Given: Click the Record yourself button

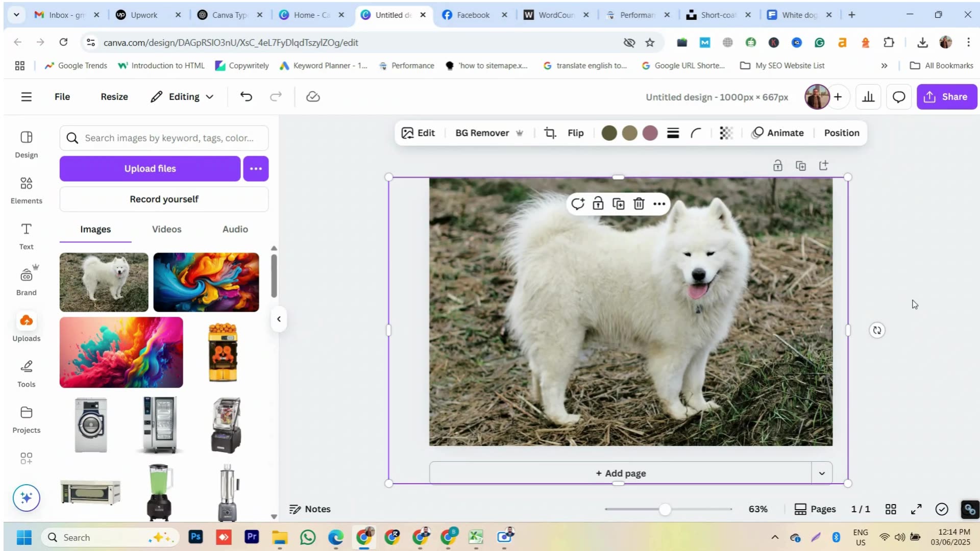Looking at the screenshot, I should pyautogui.click(x=164, y=199).
